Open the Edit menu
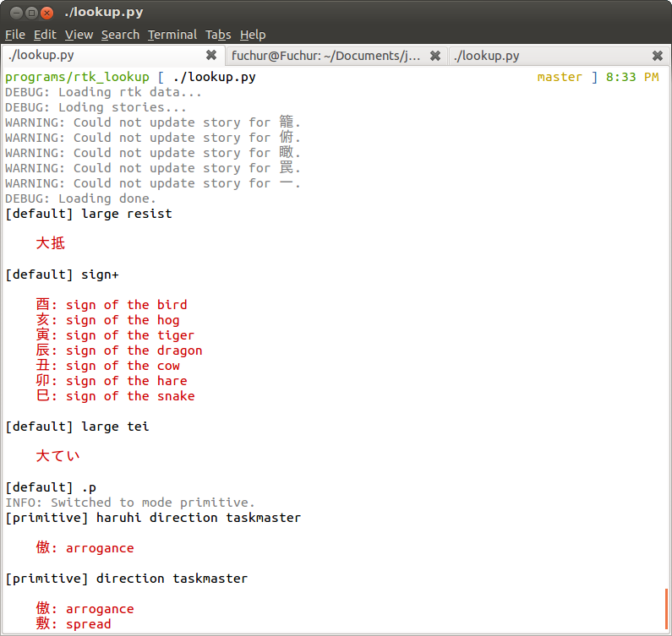Viewport: 672px width, 636px height. (45, 35)
